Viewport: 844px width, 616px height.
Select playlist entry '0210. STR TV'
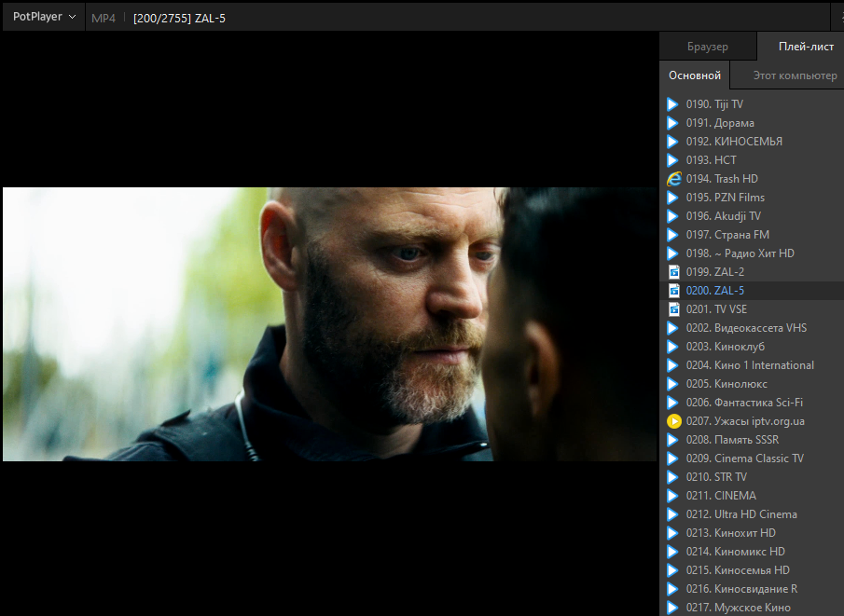tap(752, 477)
